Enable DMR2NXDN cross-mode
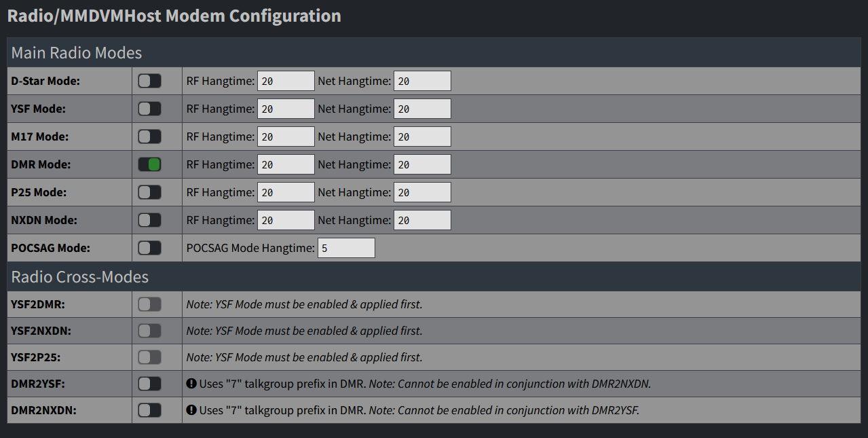This screenshot has width=868, height=438. (x=149, y=410)
